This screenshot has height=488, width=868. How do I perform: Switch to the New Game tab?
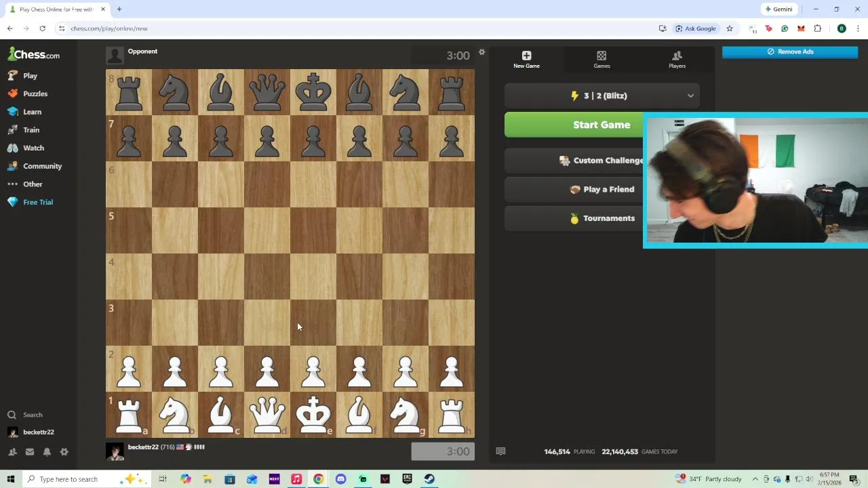pyautogui.click(x=526, y=60)
